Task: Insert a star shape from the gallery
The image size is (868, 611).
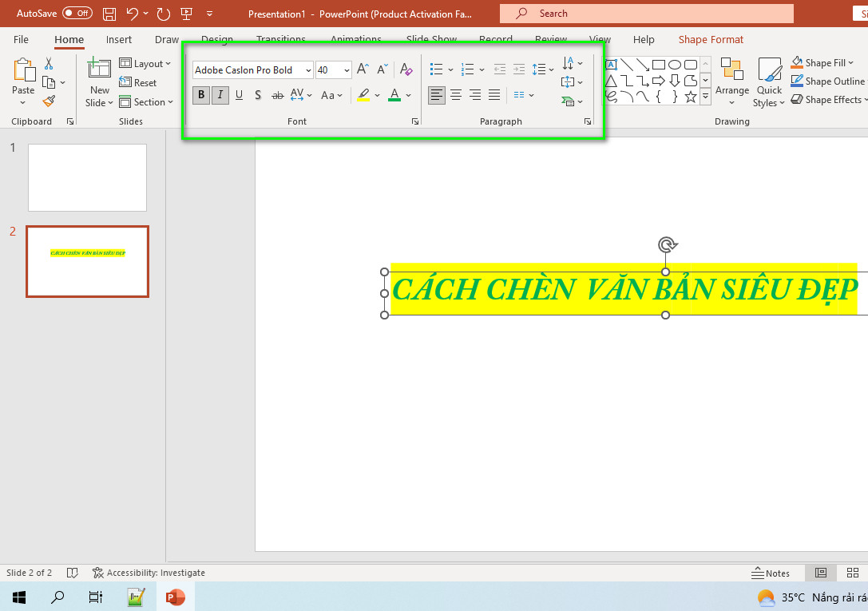Action: pyautogui.click(x=690, y=97)
